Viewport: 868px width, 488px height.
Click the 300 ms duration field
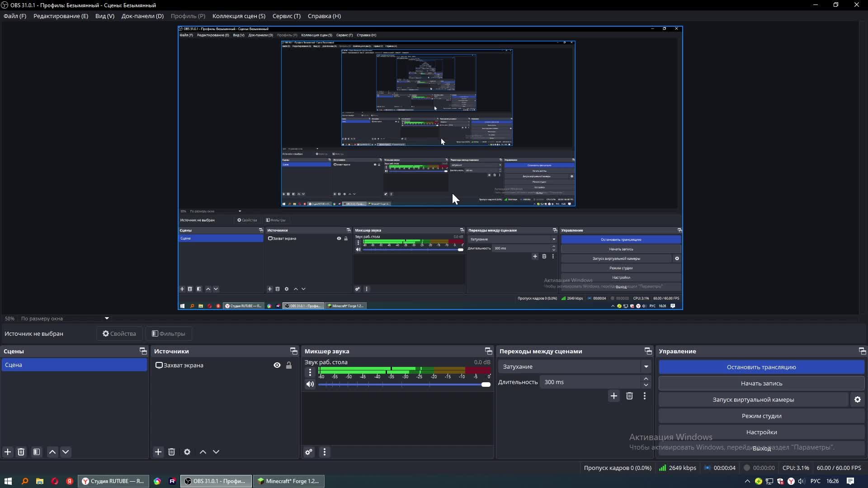(x=590, y=382)
